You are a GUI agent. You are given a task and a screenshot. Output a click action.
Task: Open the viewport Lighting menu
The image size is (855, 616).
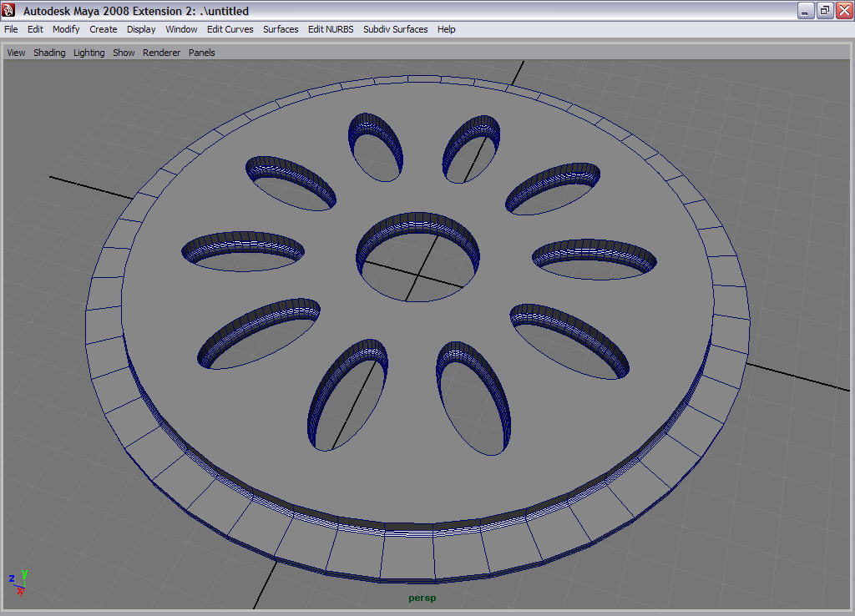[x=89, y=53]
